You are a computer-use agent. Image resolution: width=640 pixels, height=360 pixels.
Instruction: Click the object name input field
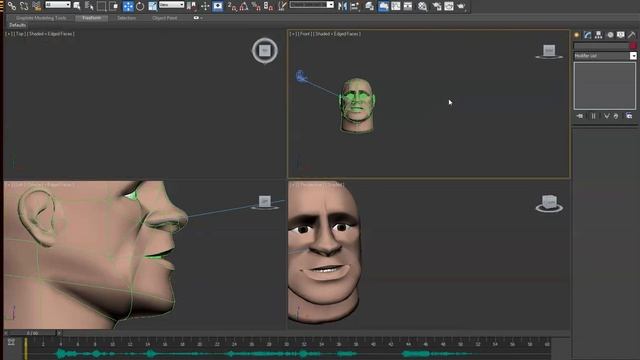point(601,46)
